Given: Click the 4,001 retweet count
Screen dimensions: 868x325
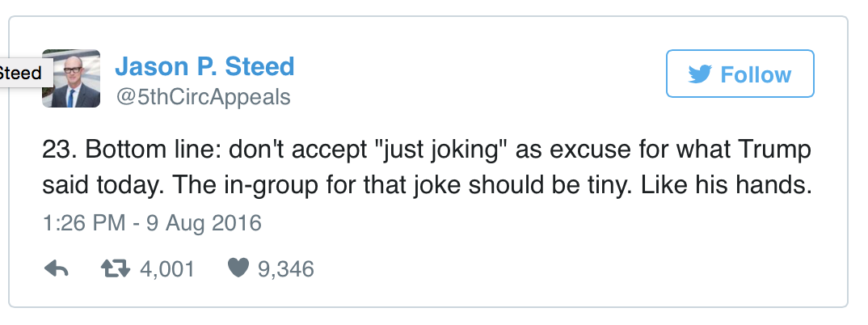Looking at the screenshot, I should click(167, 268).
